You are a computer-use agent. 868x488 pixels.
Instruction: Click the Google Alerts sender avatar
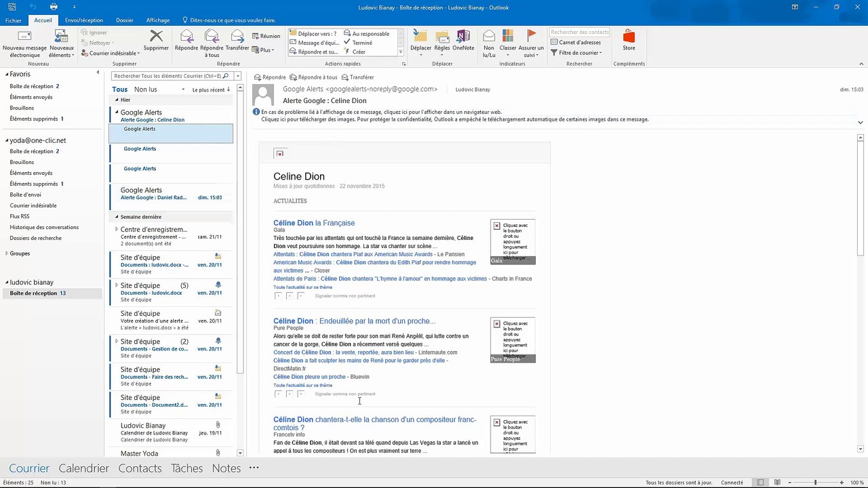click(x=263, y=95)
